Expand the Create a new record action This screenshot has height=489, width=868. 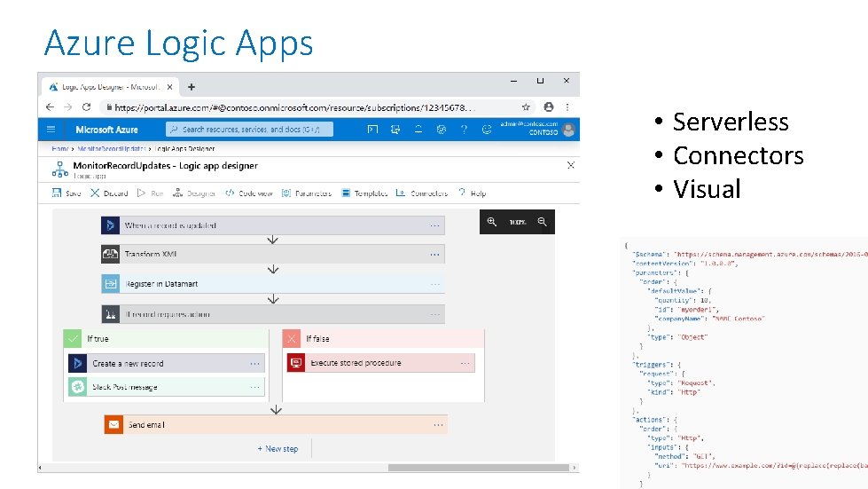pos(167,363)
